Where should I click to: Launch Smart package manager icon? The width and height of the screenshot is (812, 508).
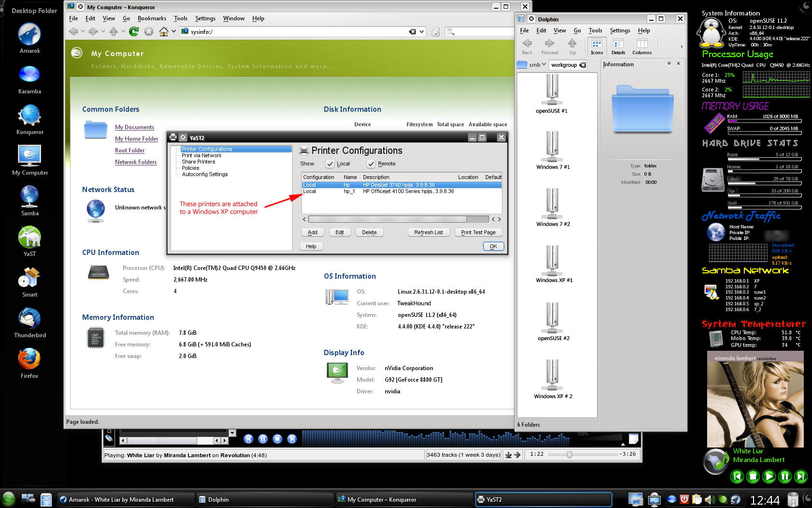(x=29, y=282)
